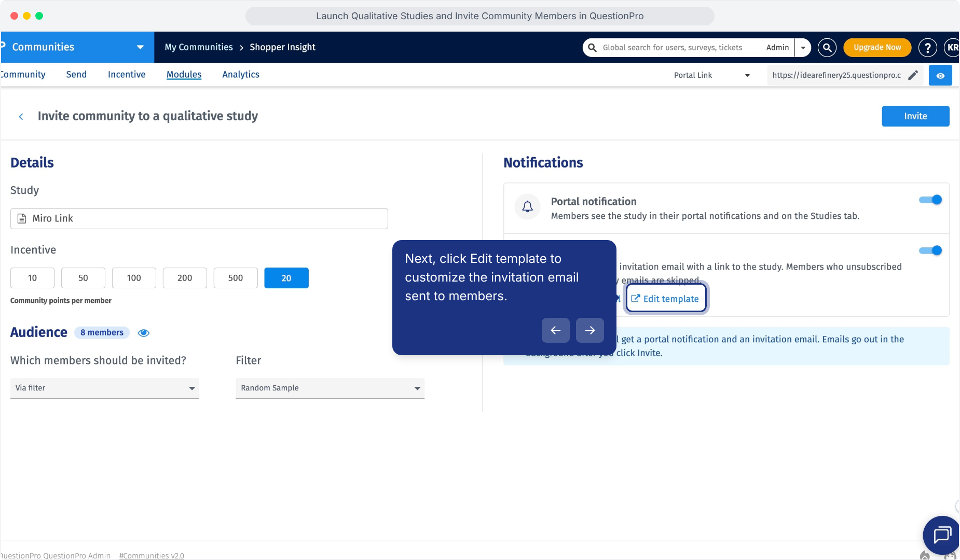This screenshot has height=560, width=960.
Task: Select 200 points incentive
Action: click(x=185, y=278)
